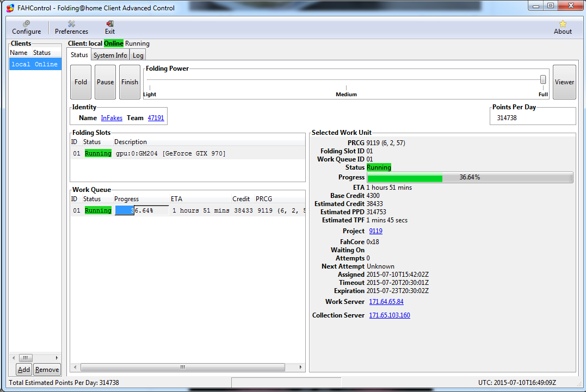
Task: Click the Timeout 2015-07-20T20:30:01Z value
Action: pyautogui.click(x=398, y=283)
